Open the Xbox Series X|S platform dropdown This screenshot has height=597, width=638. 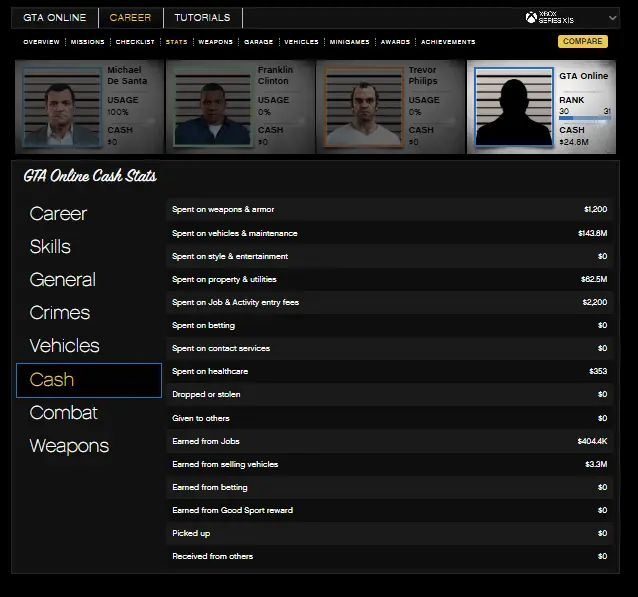pos(611,18)
